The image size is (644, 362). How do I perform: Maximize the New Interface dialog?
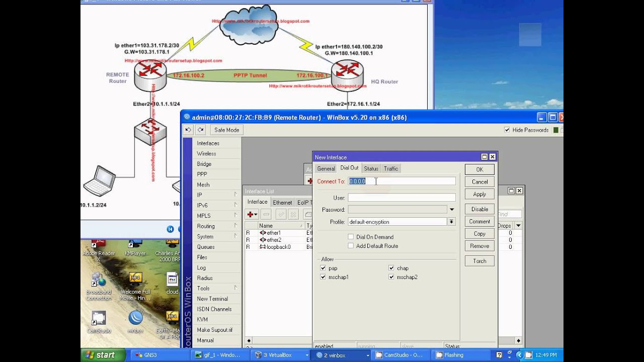485,157
